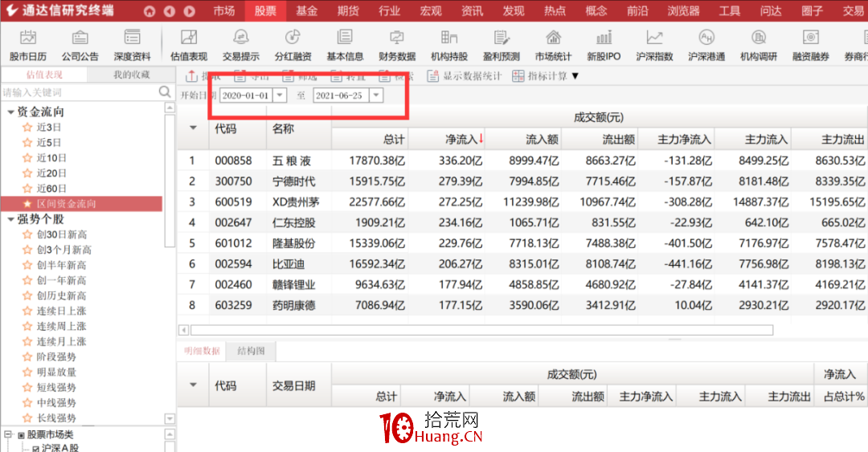Click the home navigation icon

149,11
